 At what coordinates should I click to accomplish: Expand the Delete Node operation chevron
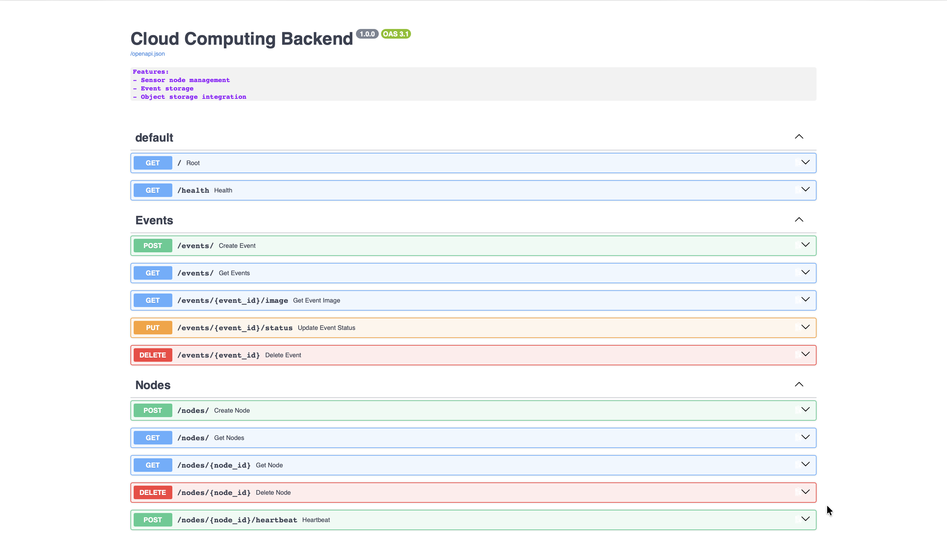point(806,492)
